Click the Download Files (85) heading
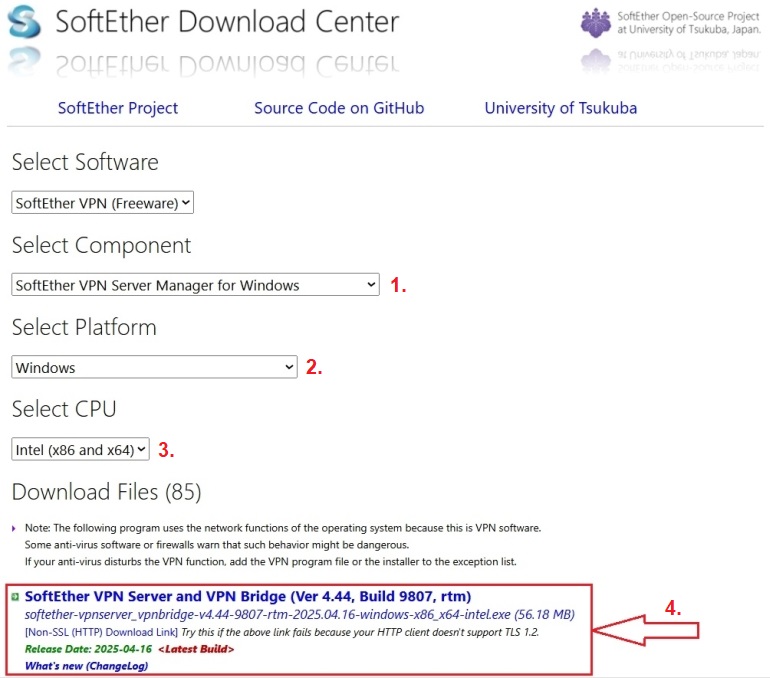This screenshot has width=770, height=678. 106,492
